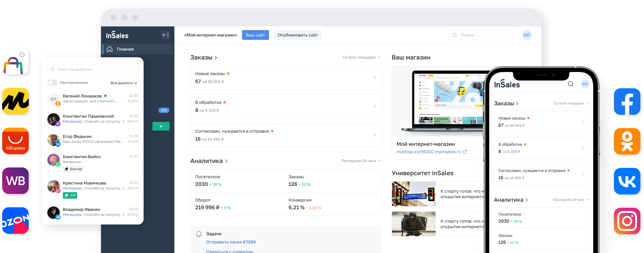Open the Отправить заказ #7289 task link
This screenshot has width=644, height=253.
(x=231, y=242)
